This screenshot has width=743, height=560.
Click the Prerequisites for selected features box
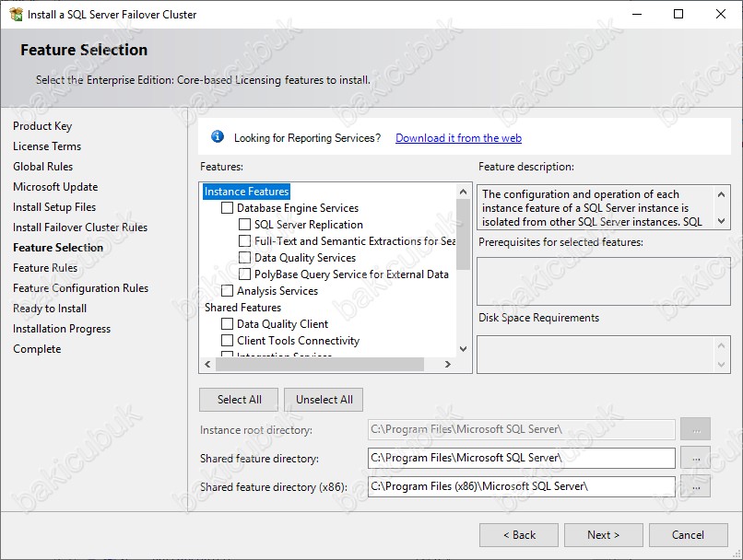coord(604,281)
